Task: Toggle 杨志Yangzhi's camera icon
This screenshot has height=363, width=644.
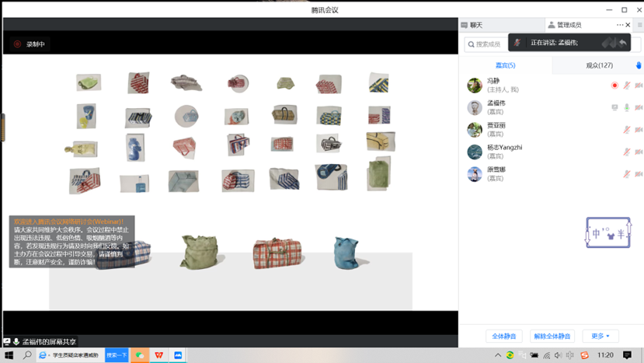Action: [x=639, y=152]
